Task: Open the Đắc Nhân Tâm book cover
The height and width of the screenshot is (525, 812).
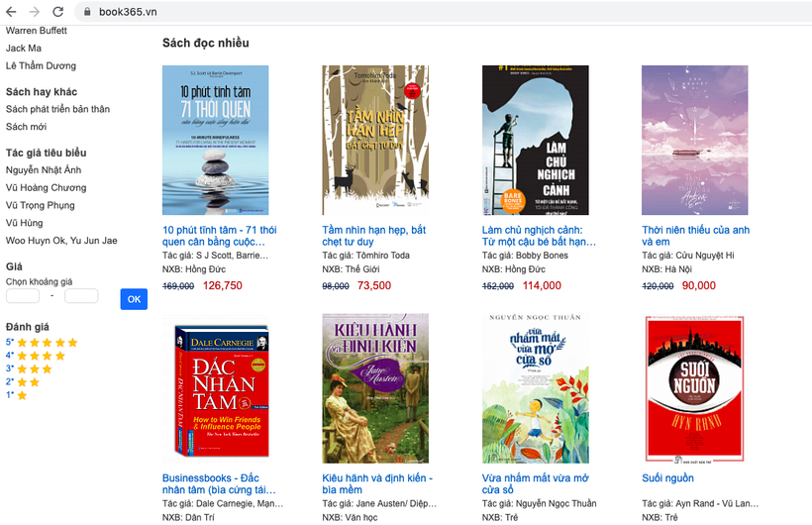Action: (215, 388)
